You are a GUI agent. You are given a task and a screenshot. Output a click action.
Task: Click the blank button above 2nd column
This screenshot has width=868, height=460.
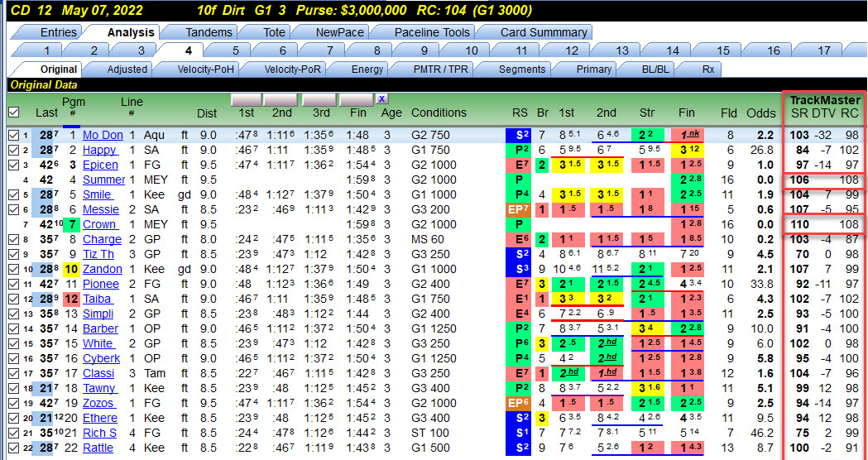[281, 99]
